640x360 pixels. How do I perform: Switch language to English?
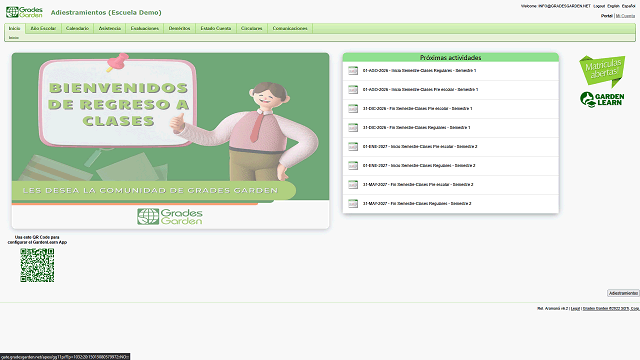(x=613, y=6)
